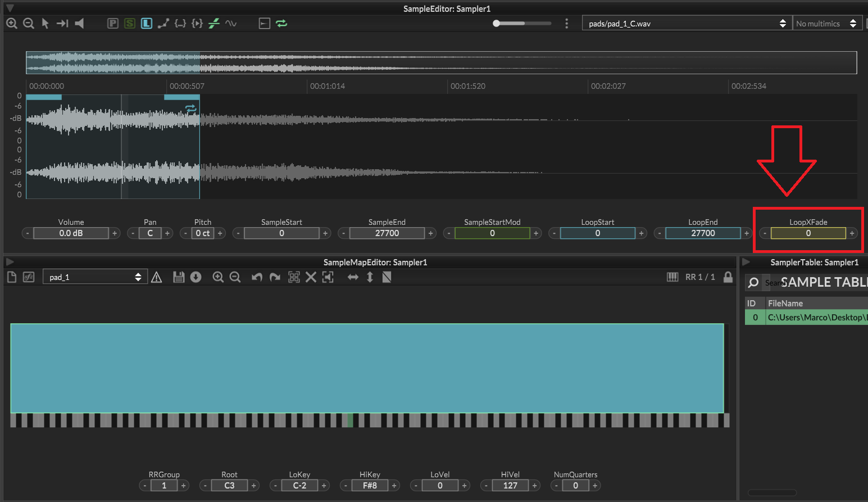868x502 pixels.
Task: Toggle the RR group lock icon
Action: click(x=728, y=277)
